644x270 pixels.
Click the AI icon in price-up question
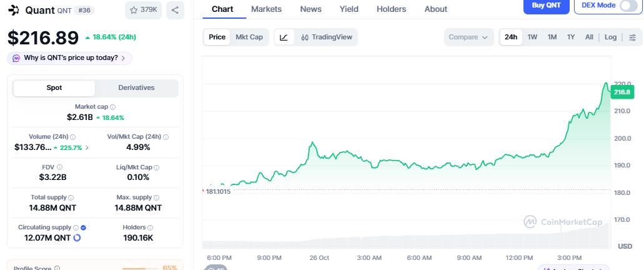pos(16,58)
